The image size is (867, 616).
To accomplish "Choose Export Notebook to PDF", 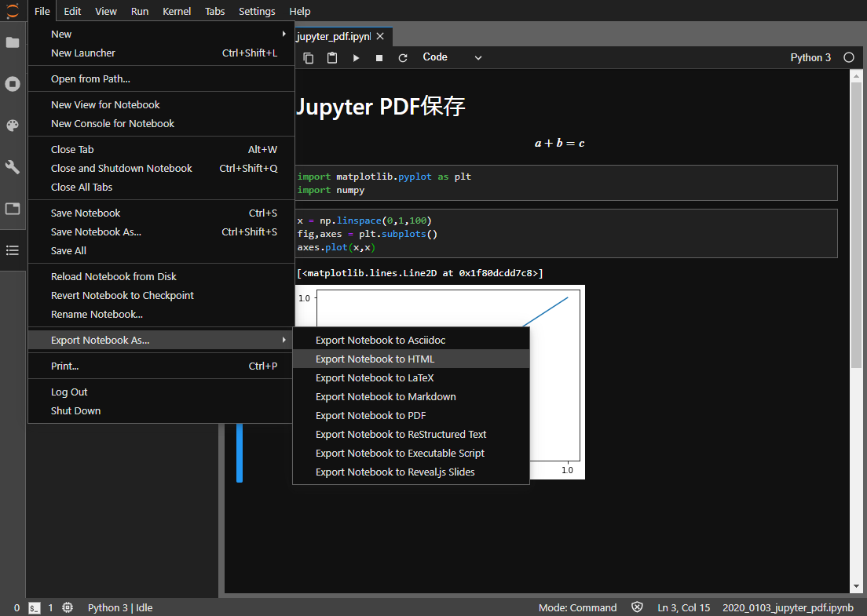I will coord(411,415).
